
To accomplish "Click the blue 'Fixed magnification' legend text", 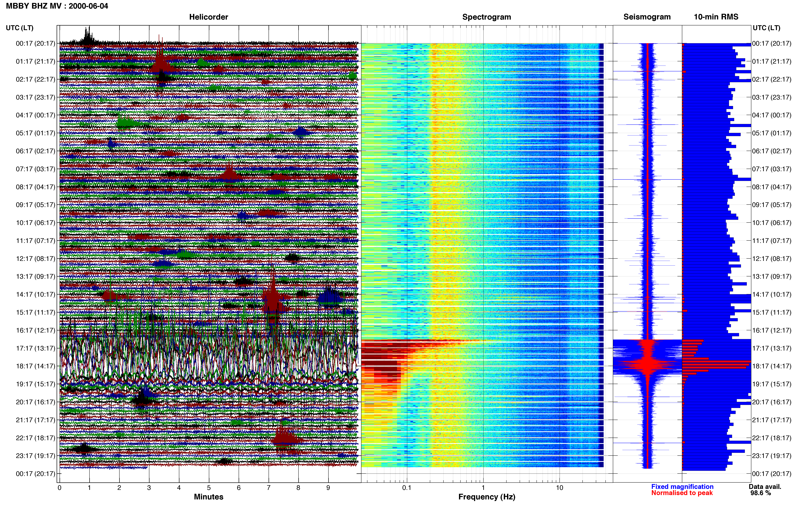I will point(682,486).
